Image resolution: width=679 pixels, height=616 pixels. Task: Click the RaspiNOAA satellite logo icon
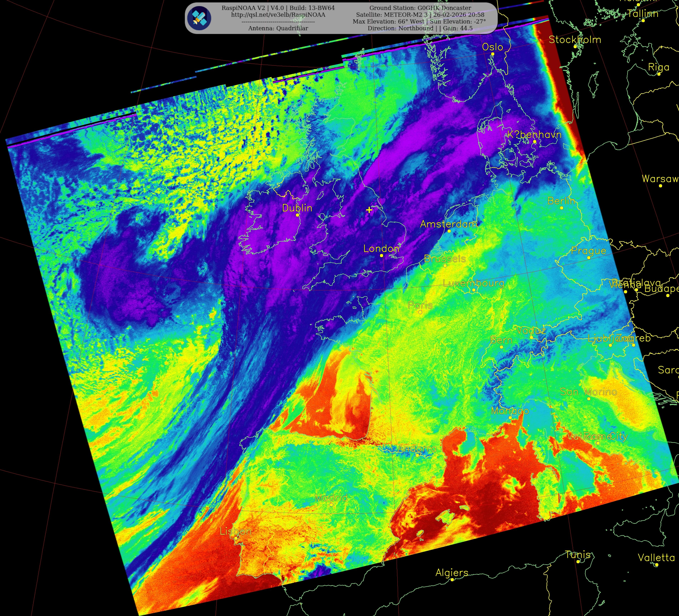pos(199,18)
